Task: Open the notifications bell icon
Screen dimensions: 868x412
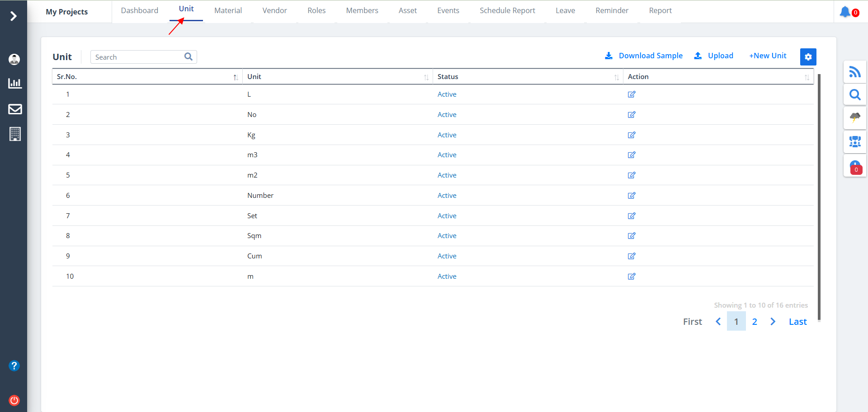Action: point(845,12)
